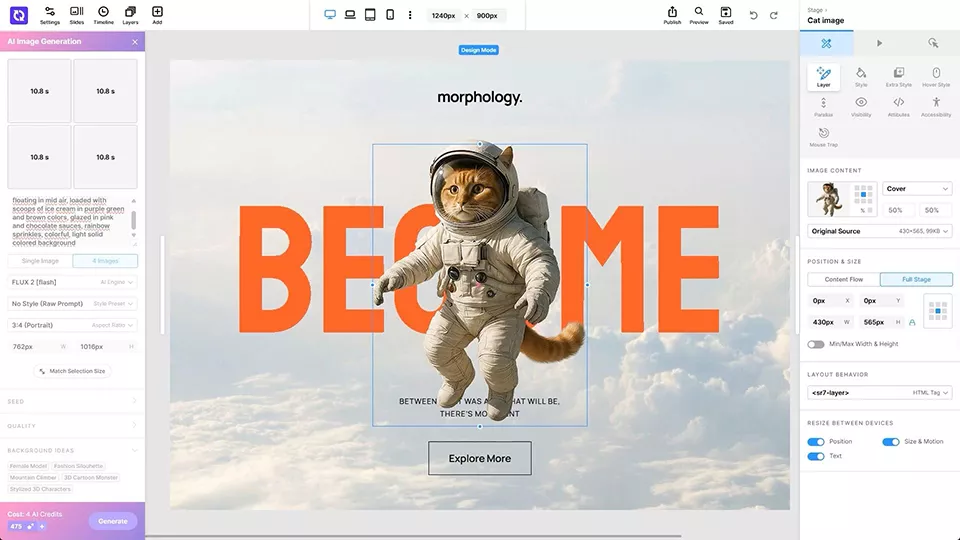Switch to Content Flow positioning
Image resolution: width=960 pixels, height=540 pixels.
(843, 279)
